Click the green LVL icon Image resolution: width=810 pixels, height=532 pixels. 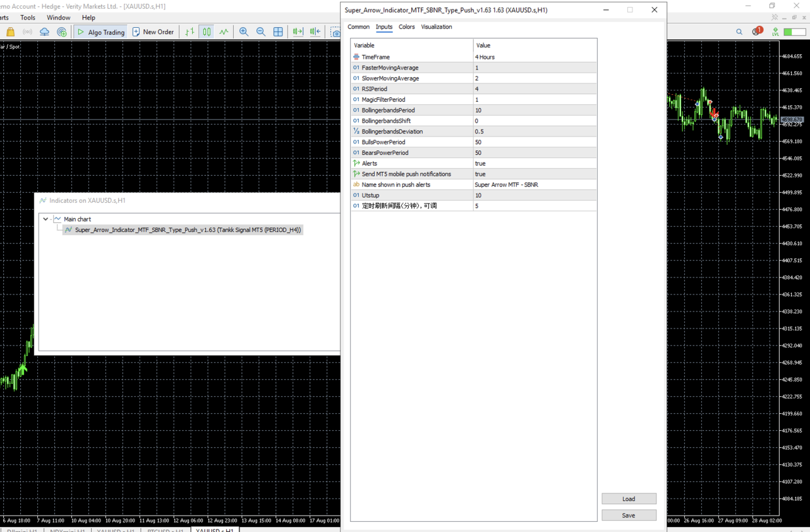pyautogui.click(x=775, y=32)
